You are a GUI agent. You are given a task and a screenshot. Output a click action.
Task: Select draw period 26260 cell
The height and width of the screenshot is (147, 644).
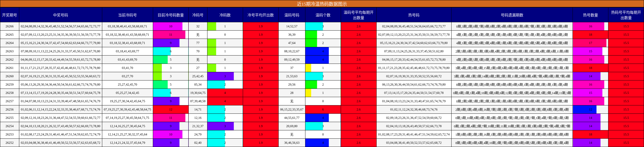point(10,76)
